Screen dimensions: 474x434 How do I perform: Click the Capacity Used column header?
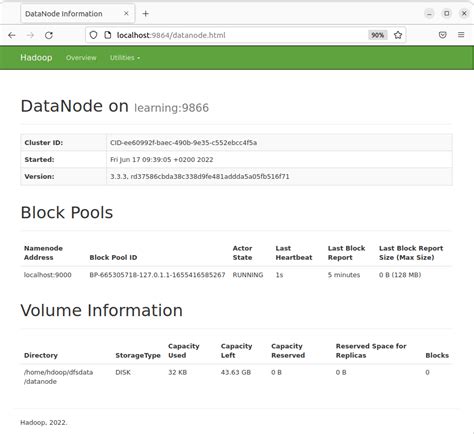point(184,351)
